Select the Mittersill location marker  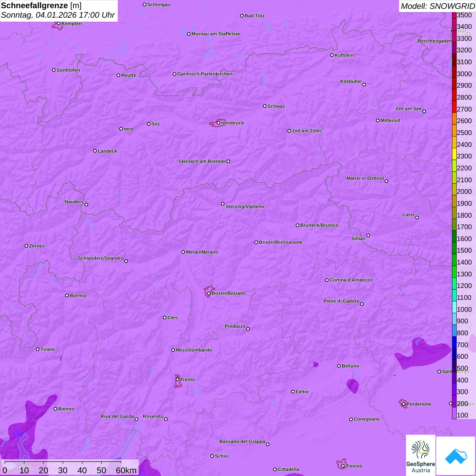tap(378, 120)
